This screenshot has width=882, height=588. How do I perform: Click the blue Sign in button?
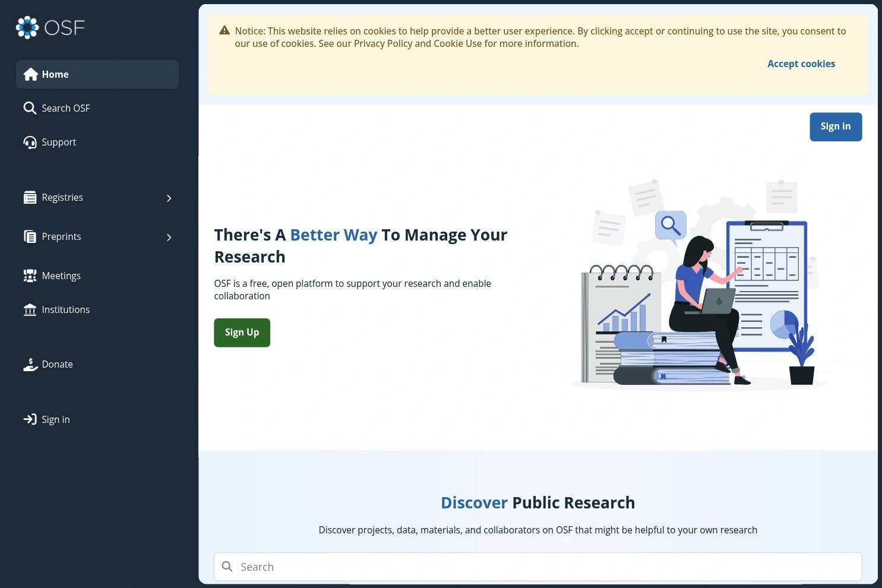pos(836,127)
